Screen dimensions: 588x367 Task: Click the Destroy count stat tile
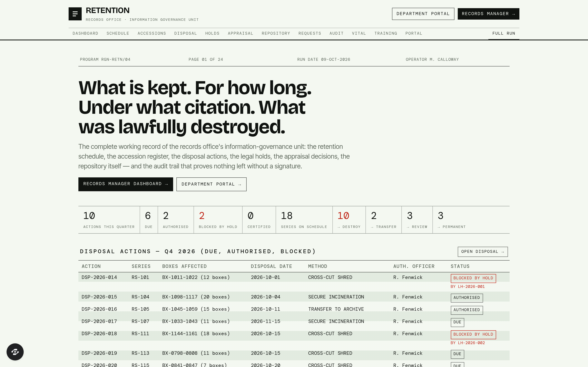point(349,220)
